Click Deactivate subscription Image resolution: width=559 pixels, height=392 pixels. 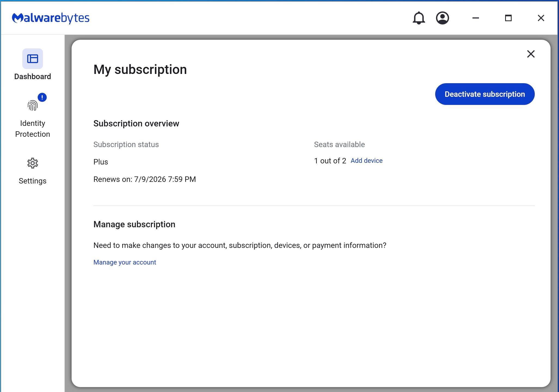[x=485, y=94]
